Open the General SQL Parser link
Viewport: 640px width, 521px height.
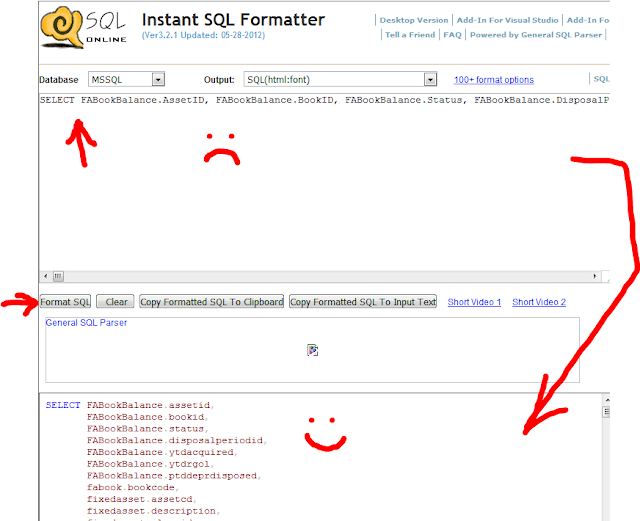pyautogui.click(x=86, y=323)
